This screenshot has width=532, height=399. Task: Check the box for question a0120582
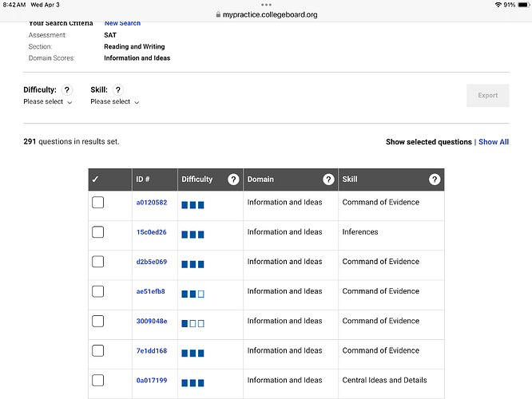pyautogui.click(x=98, y=203)
